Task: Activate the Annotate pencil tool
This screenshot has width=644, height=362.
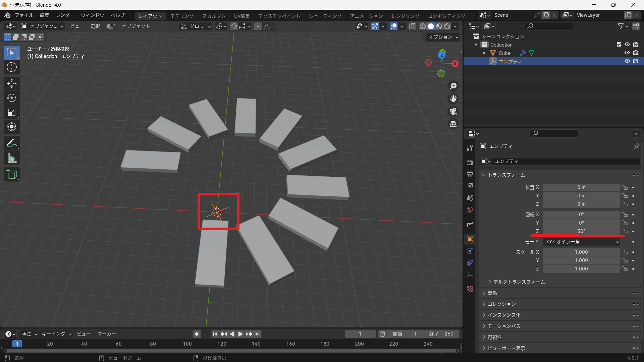Action: coord(12,143)
